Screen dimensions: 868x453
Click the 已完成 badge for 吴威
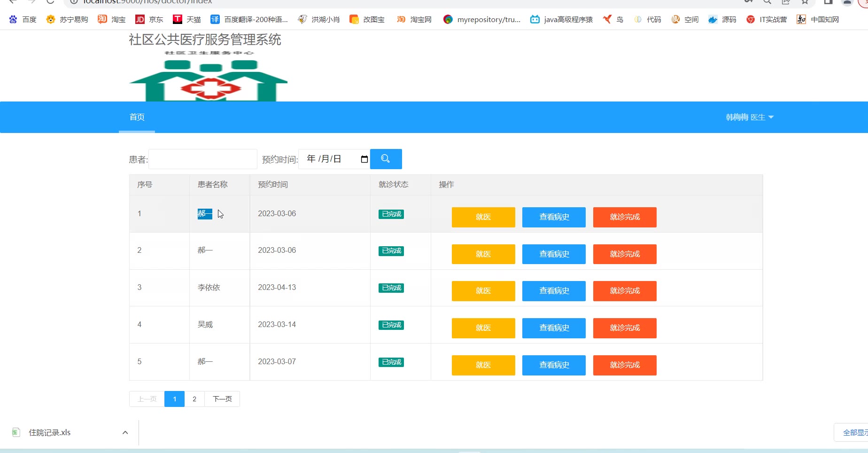pyautogui.click(x=391, y=325)
